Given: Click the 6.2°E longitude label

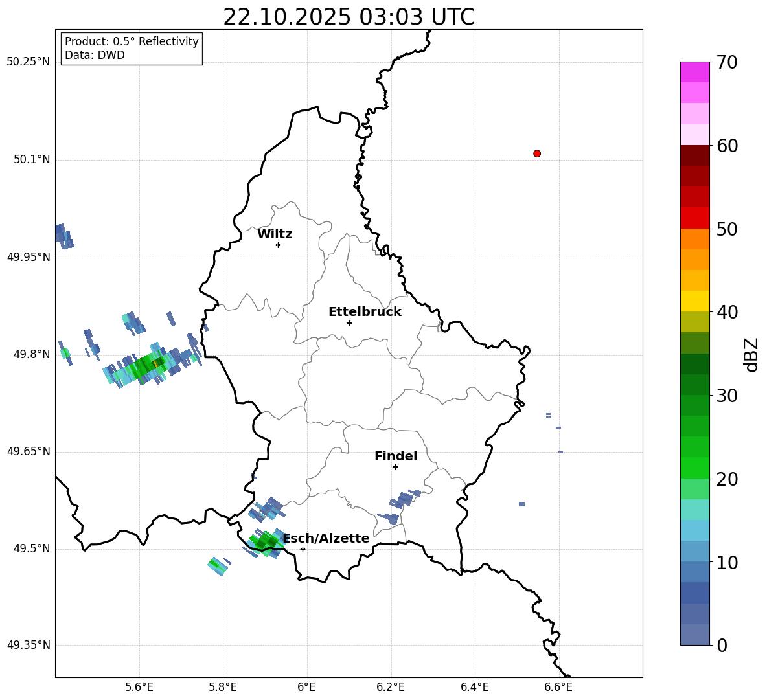Looking at the screenshot, I should [391, 687].
